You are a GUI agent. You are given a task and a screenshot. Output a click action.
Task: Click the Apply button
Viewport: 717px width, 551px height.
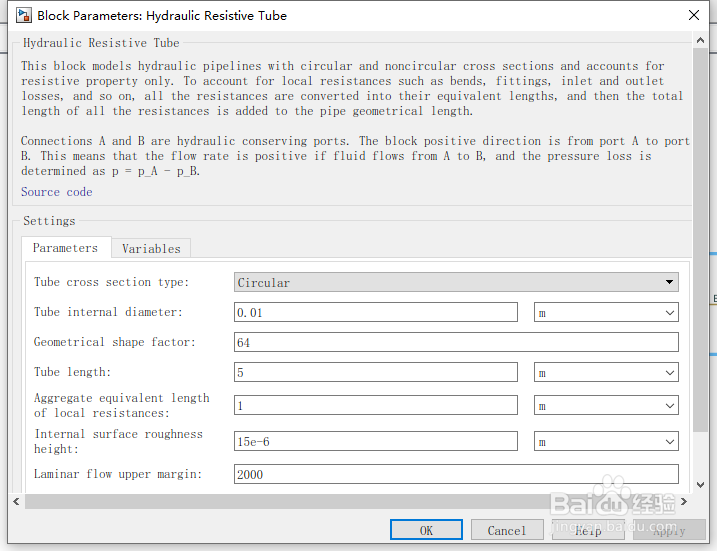(x=669, y=530)
